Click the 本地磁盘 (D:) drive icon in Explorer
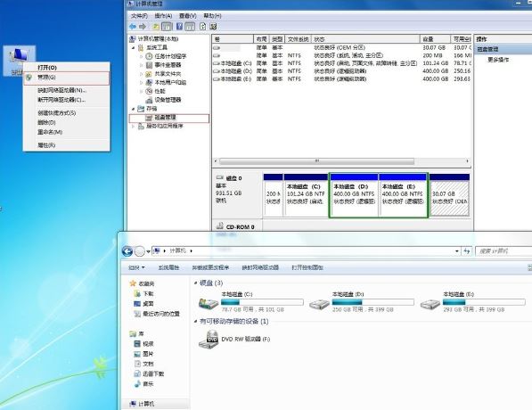The image size is (532, 410). [319, 303]
